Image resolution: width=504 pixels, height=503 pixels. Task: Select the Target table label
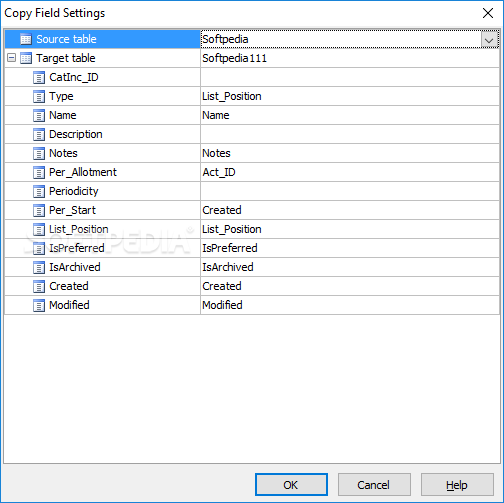coord(66,58)
